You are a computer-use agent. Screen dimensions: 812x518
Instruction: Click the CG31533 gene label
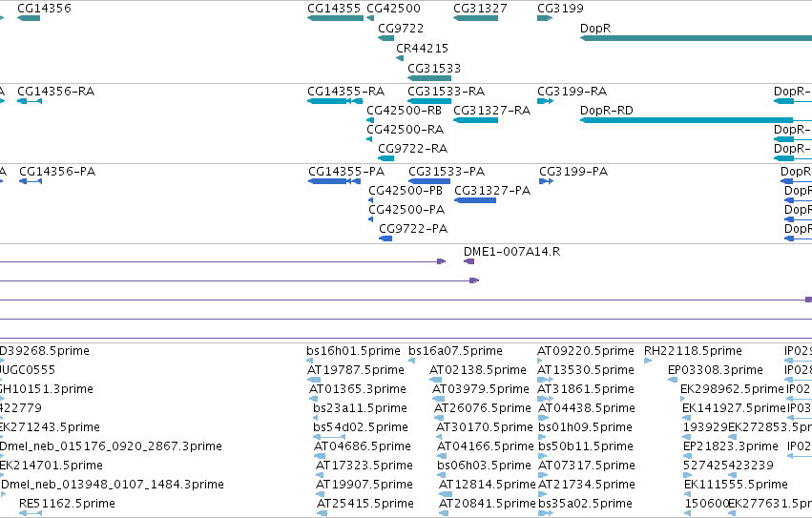click(434, 69)
